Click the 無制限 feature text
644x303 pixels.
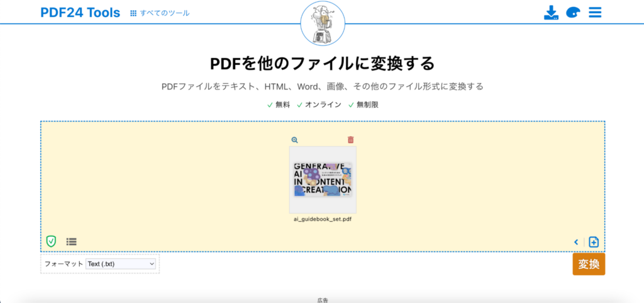(367, 105)
